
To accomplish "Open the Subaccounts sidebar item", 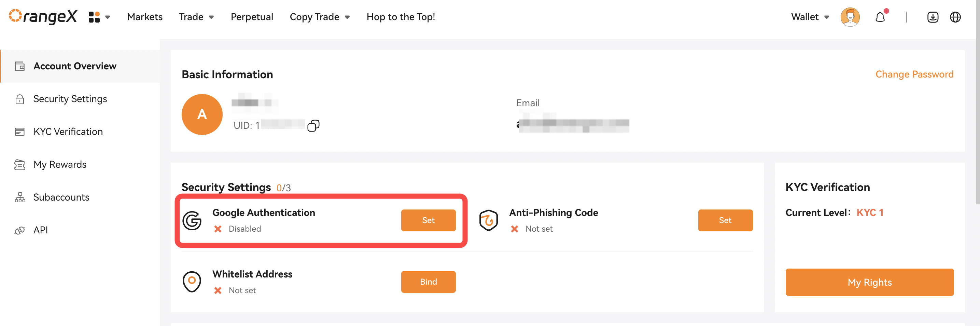I will [61, 197].
